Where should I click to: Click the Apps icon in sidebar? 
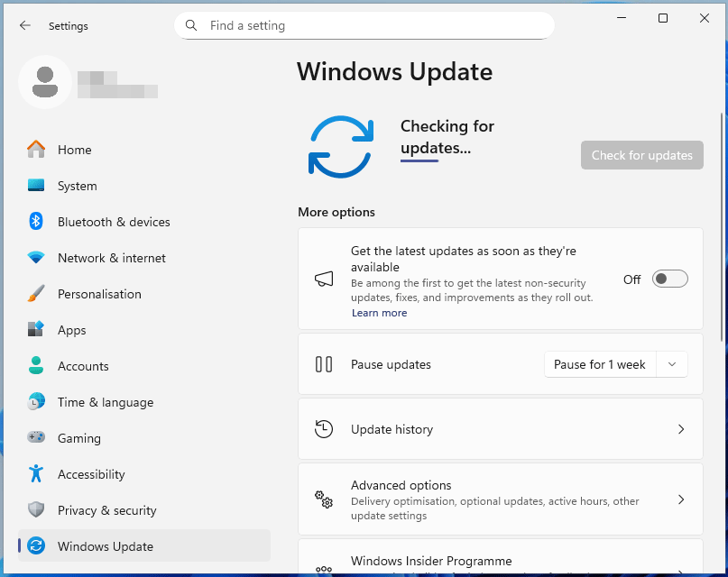(x=36, y=329)
